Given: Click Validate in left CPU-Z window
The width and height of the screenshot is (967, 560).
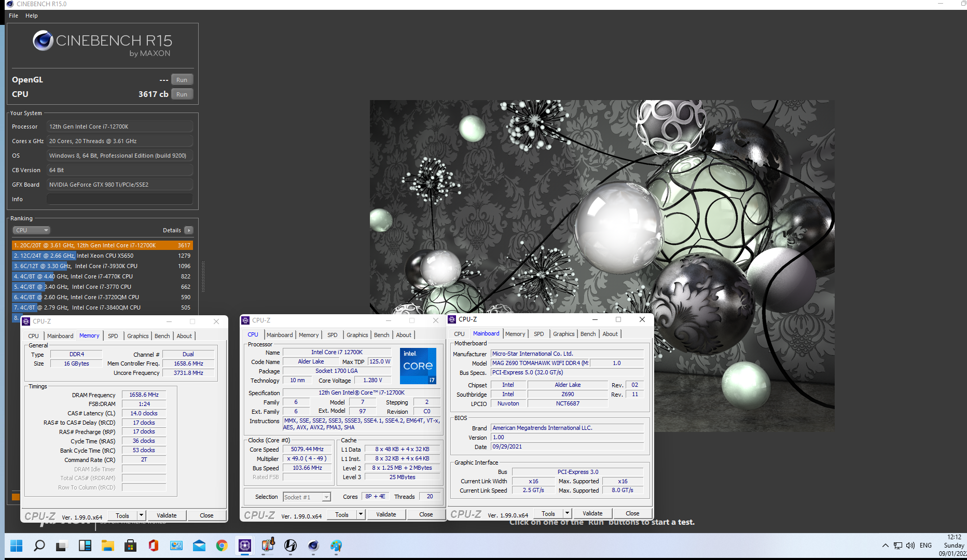Looking at the screenshot, I should (x=167, y=515).
